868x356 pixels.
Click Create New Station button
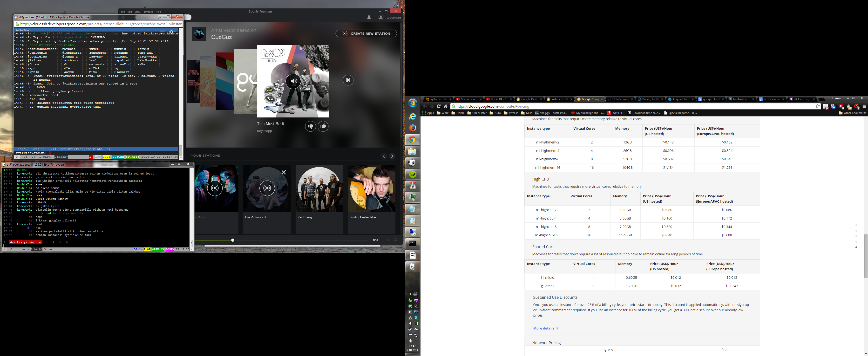[366, 34]
